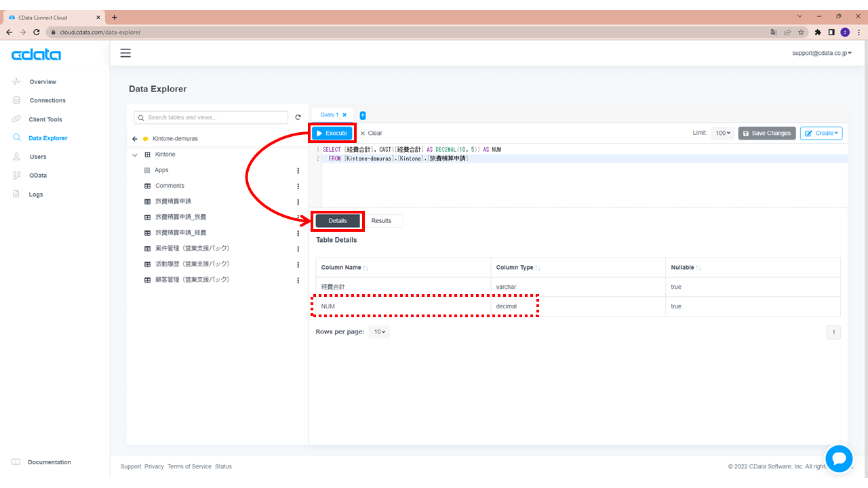Open a new browser tab
This screenshot has height=488, width=868.
114,17
